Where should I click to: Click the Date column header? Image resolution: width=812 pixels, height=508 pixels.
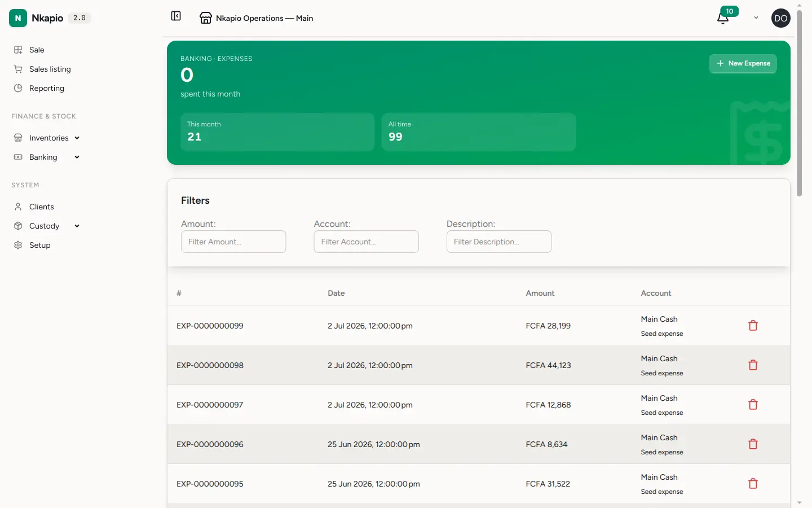click(336, 293)
